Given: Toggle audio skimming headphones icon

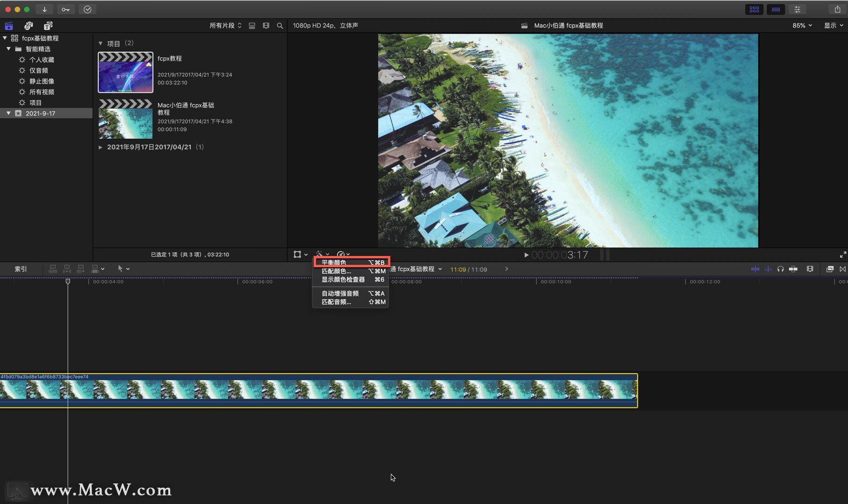Looking at the screenshot, I should (780, 269).
